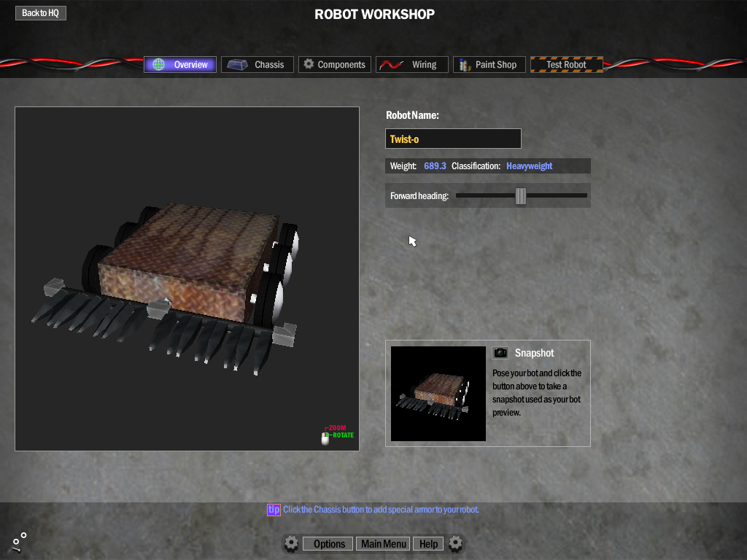
Task: Click the weight value 689.3
Action: pyautogui.click(x=435, y=166)
